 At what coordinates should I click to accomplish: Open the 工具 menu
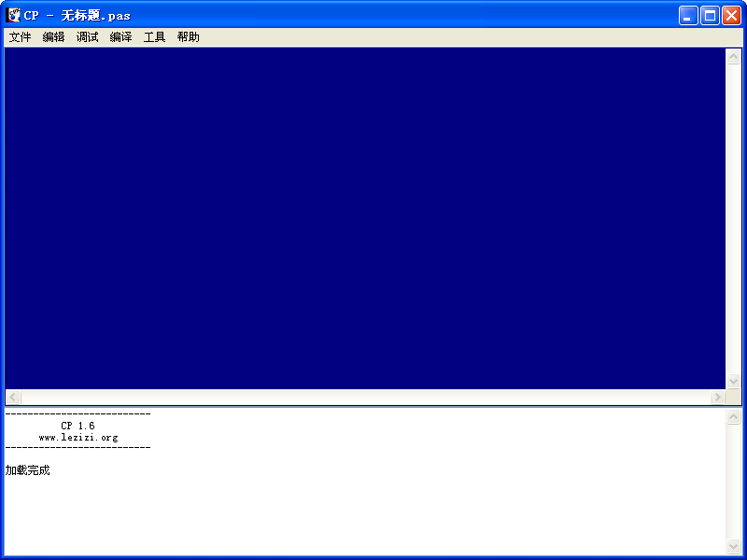coord(155,37)
